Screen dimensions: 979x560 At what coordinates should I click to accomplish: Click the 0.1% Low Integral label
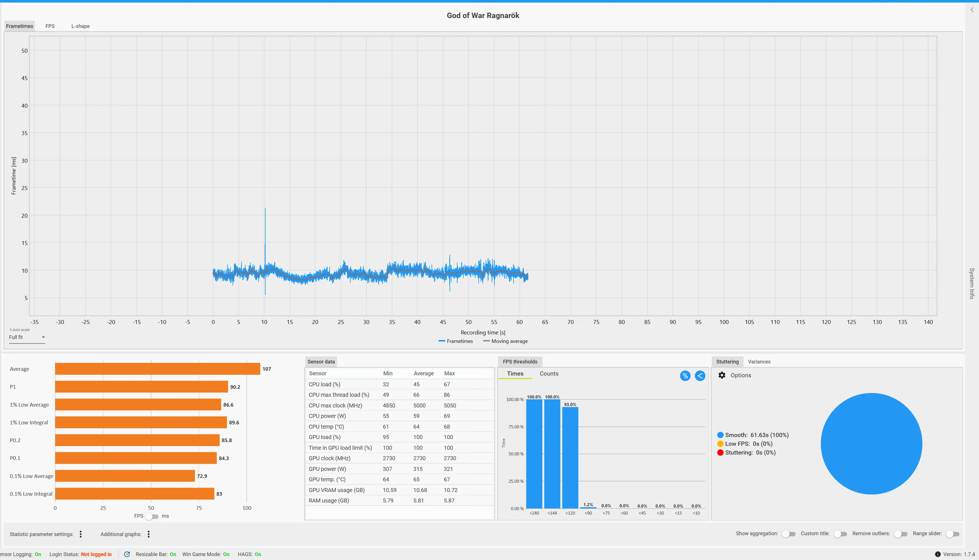click(31, 494)
